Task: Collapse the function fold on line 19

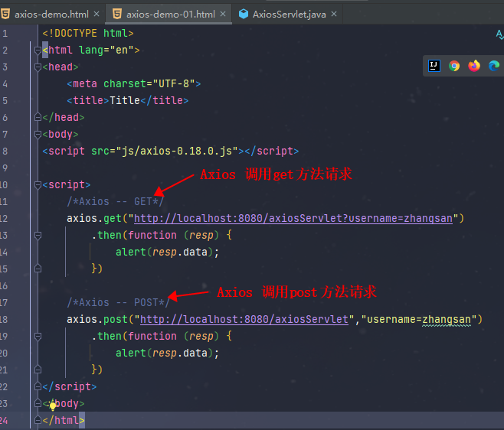Action: pyautogui.click(x=38, y=336)
